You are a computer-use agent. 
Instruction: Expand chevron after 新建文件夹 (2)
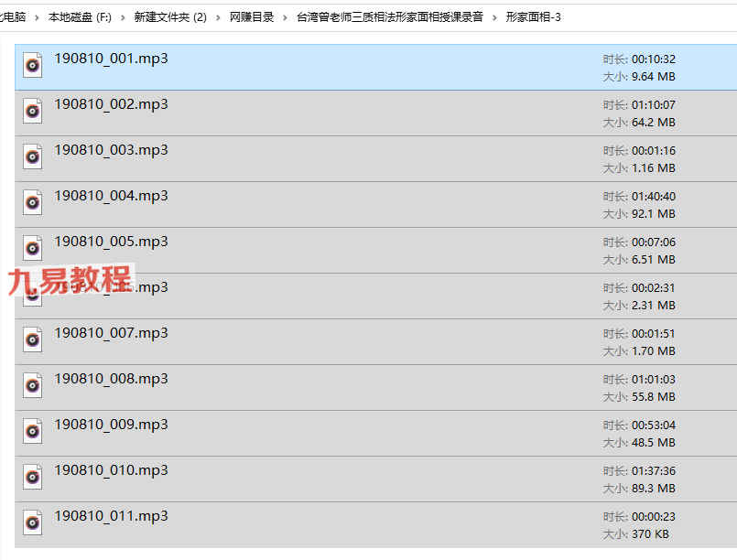coord(218,18)
